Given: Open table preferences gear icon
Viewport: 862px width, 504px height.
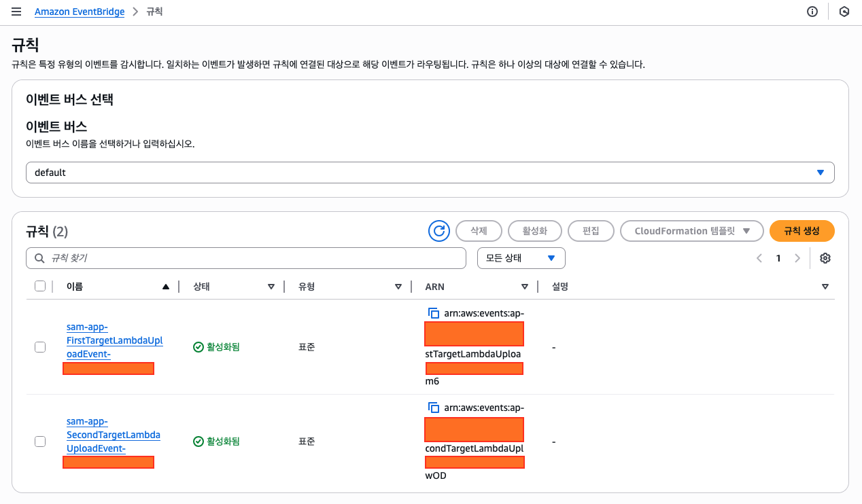Looking at the screenshot, I should coord(825,258).
